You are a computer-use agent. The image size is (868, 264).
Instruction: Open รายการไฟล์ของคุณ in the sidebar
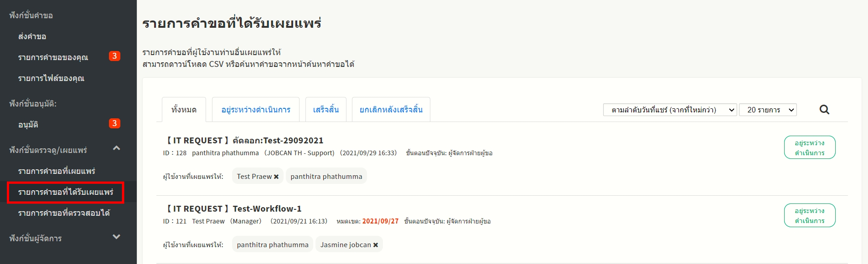point(51,78)
